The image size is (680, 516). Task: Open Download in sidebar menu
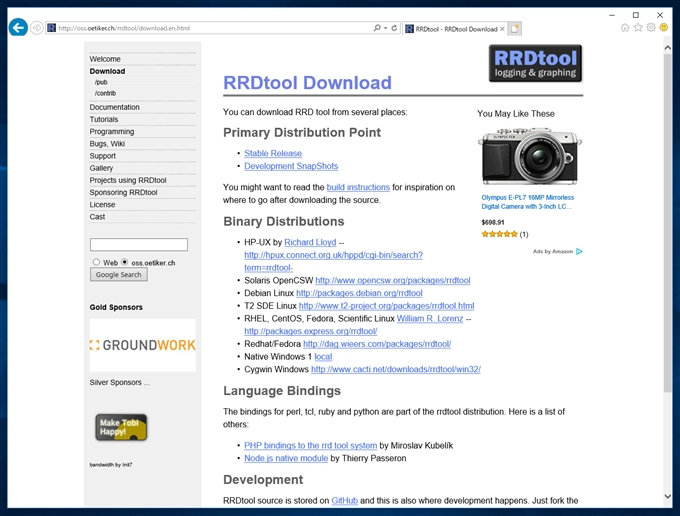pyautogui.click(x=107, y=71)
